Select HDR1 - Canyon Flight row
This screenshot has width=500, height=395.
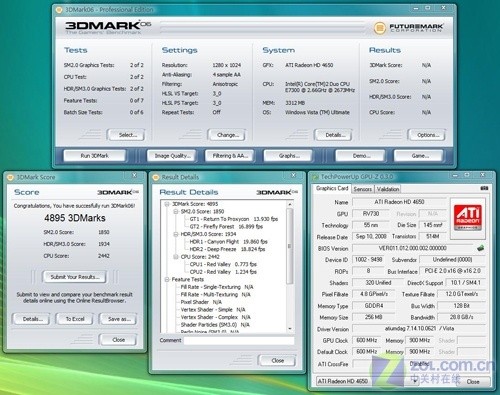tap(228, 242)
